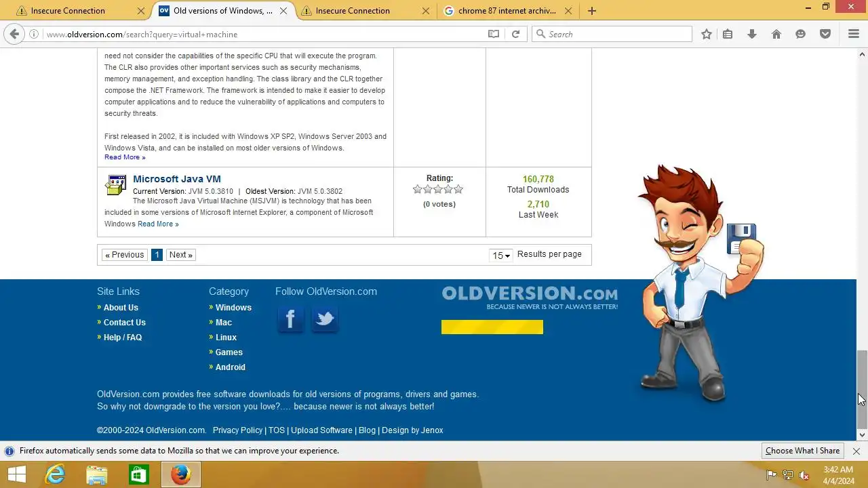This screenshot has width=868, height=488.
Task: Open Action Center flag tray icon
Action: (x=771, y=475)
